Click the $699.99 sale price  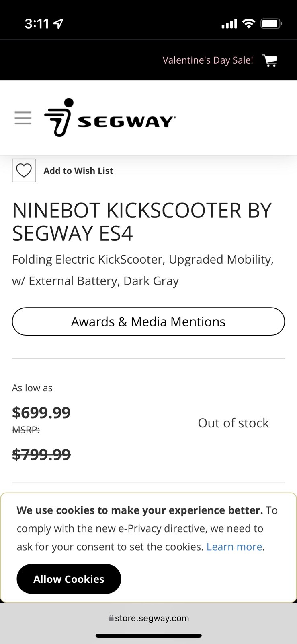click(x=41, y=413)
